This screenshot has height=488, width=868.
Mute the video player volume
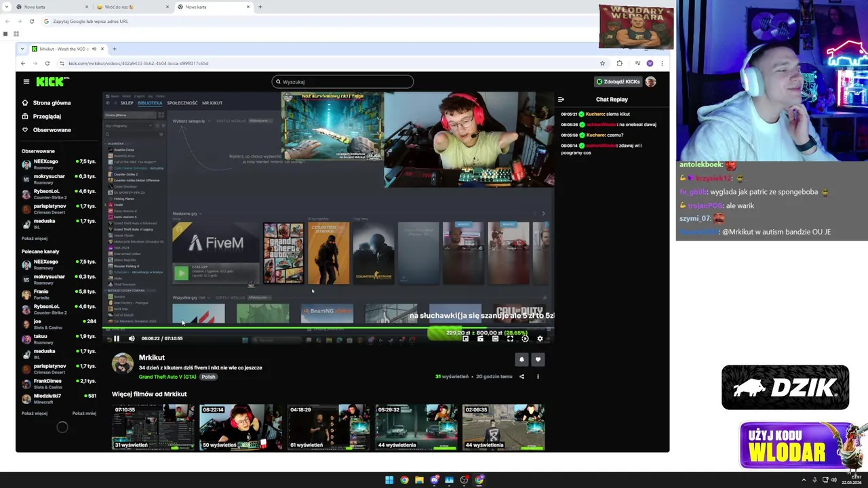point(132,338)
